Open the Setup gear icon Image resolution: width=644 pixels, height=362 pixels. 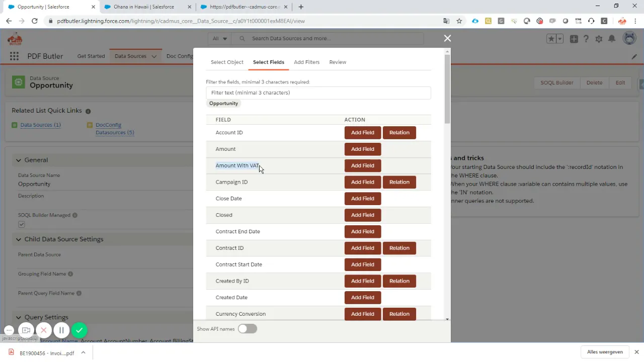click(x=599, y=39)
